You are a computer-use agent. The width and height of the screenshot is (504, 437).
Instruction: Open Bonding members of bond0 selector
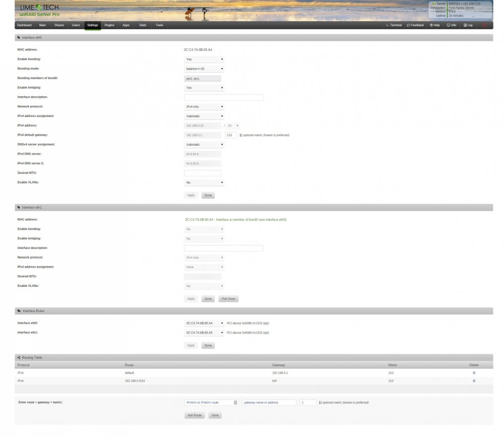coord(203,79)
